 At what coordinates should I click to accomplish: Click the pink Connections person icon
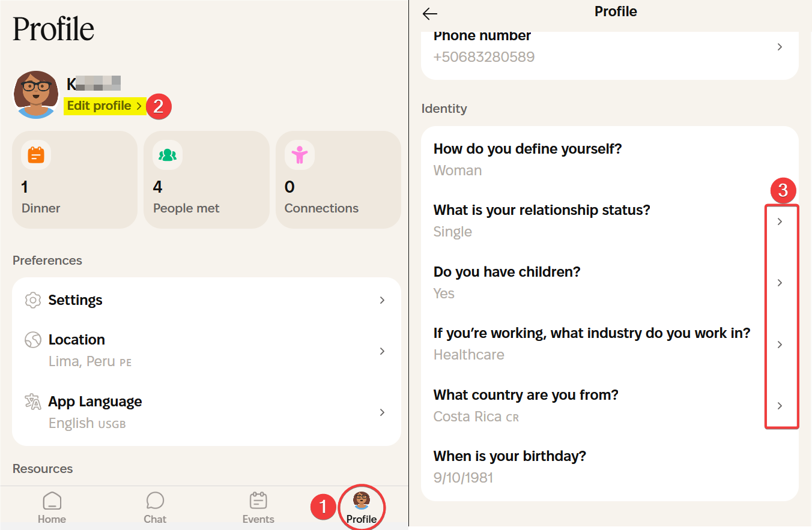(x=299, y=155)
